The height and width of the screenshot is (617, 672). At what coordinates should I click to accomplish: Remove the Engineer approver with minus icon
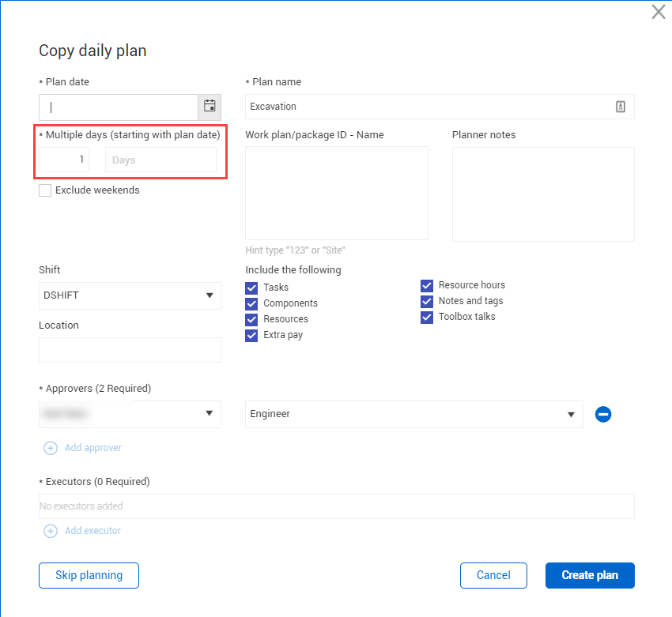603,414
